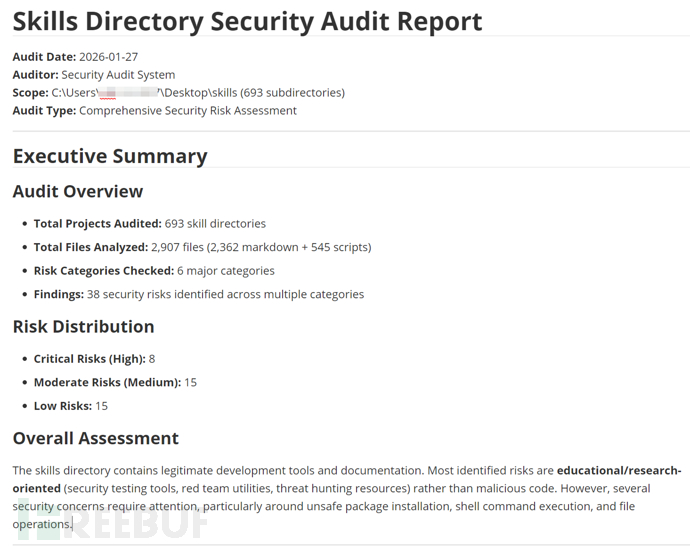Click the Total Projects Audited bullet
690x547 pixels.
pyautogui.click(x=150, y=223)
